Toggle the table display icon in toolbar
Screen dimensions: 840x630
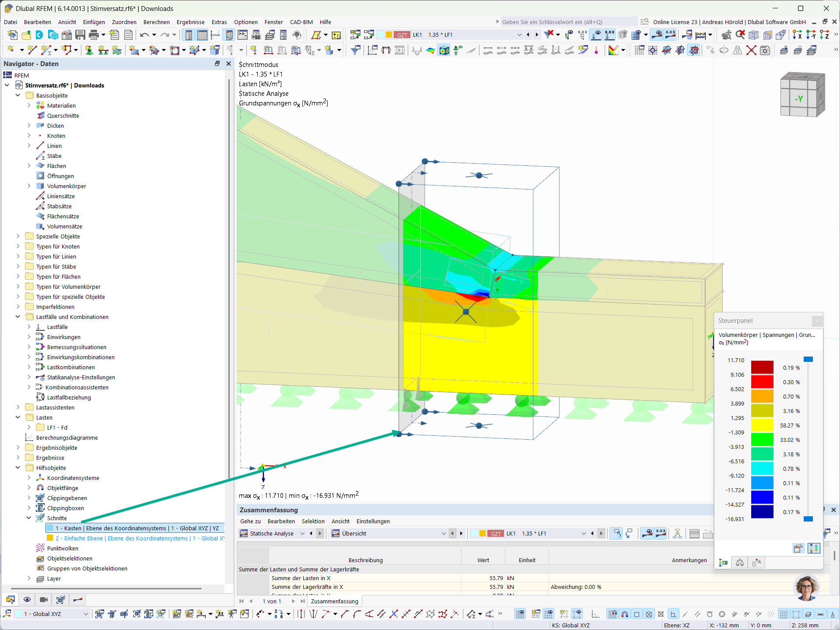tap(202, 35)
